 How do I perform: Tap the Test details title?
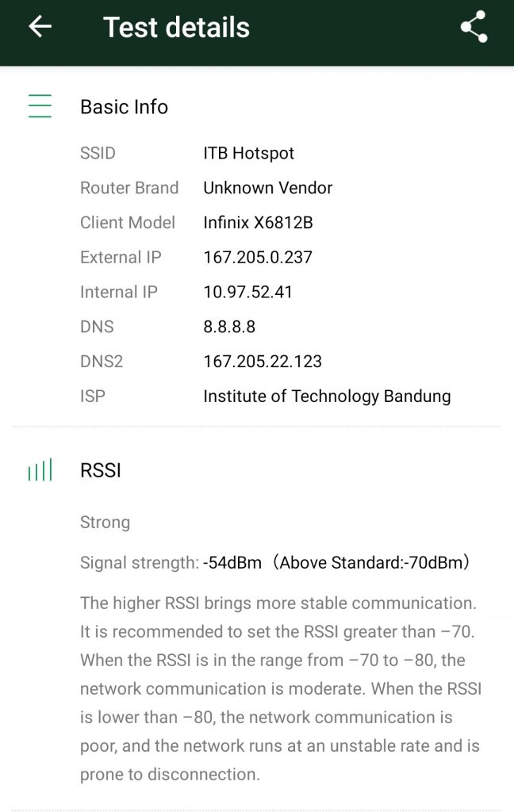coord(176,28)
